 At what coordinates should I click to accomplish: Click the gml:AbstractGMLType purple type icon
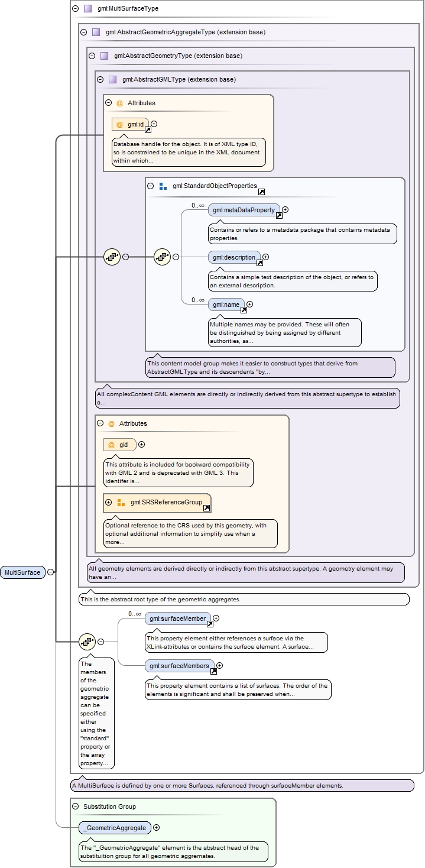pyautogui.click(x=112, y=79)
